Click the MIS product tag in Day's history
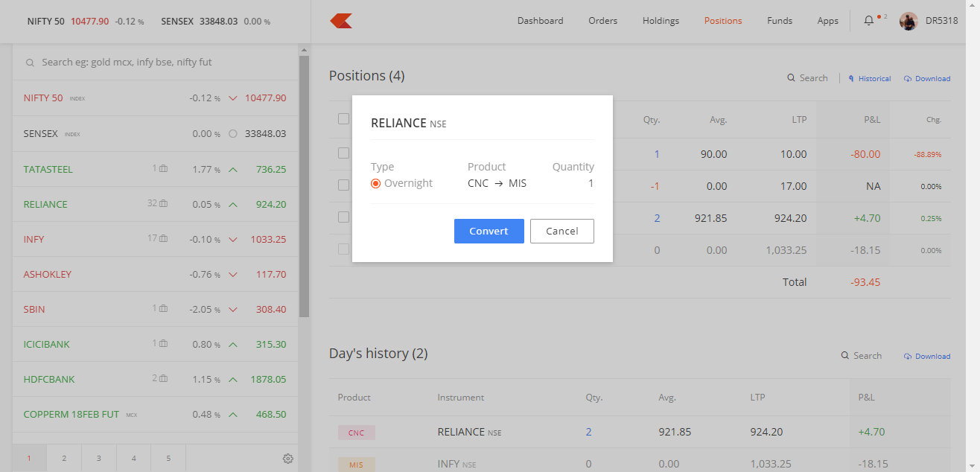This screenshot has width=980, height=472. pos(357,465)
